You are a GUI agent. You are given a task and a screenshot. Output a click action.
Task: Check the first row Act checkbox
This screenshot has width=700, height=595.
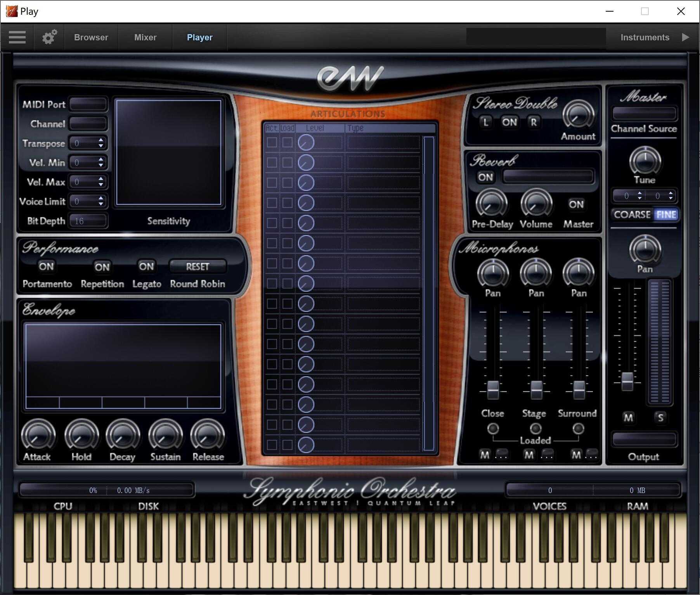[272, 142]
